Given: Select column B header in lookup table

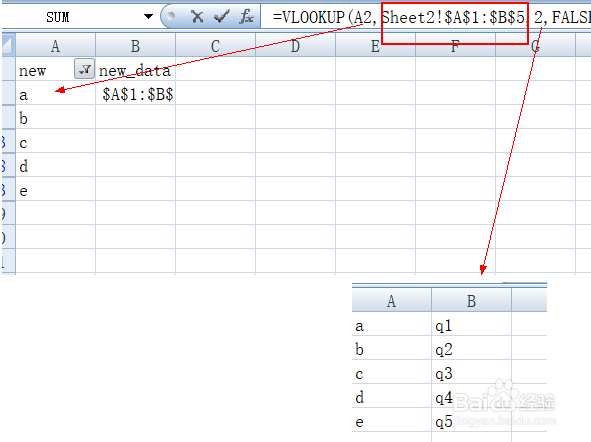Looking at the screenshot, I should (x=471, y=301).
